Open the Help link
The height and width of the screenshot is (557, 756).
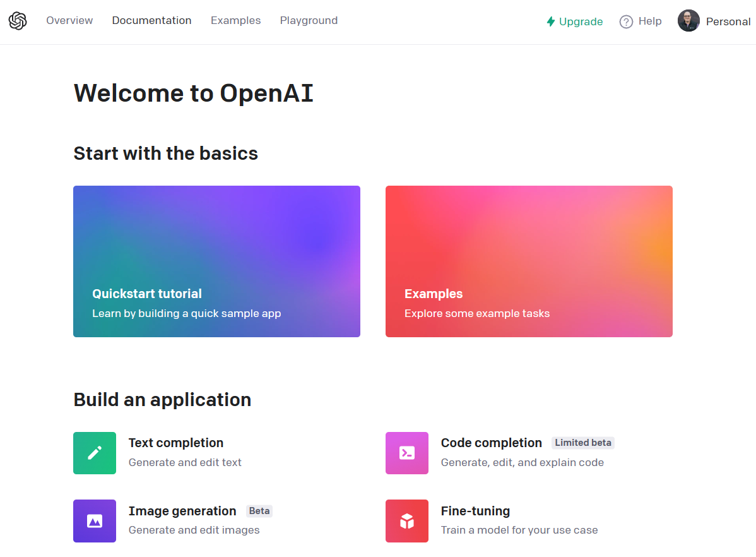649,21
